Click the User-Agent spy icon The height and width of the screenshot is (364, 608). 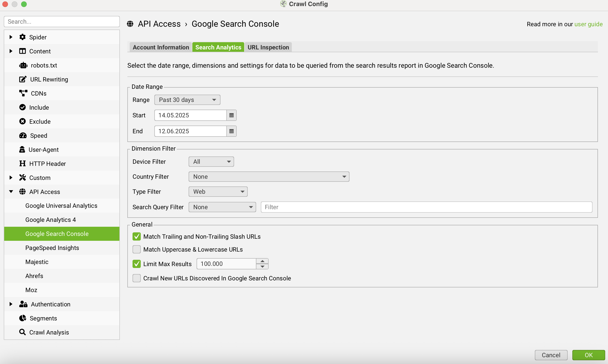point(22,149)
